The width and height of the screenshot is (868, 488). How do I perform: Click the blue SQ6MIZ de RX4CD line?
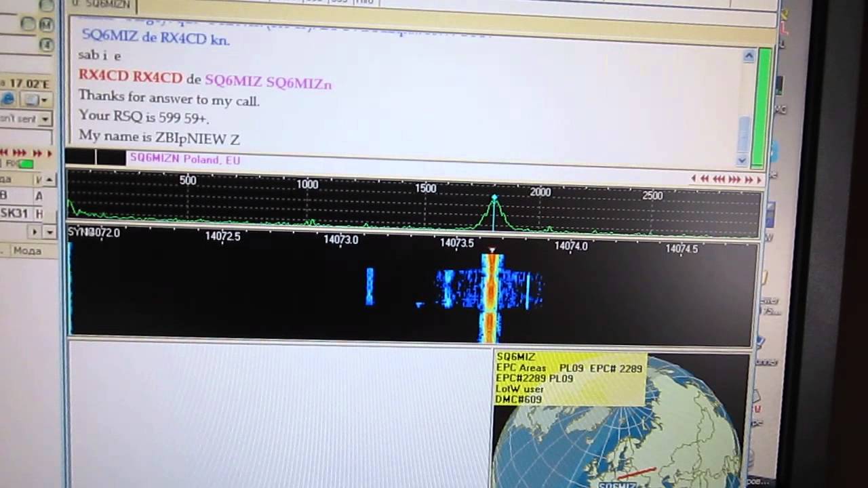[x=155, y=38]
